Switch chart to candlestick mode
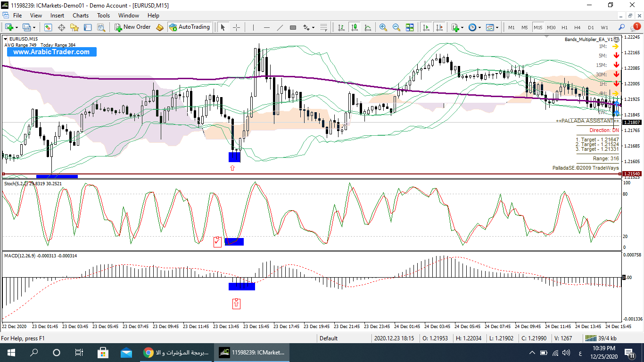Image resolution: width=644 pixels, height=362 pixels. (x=354, y=27)
